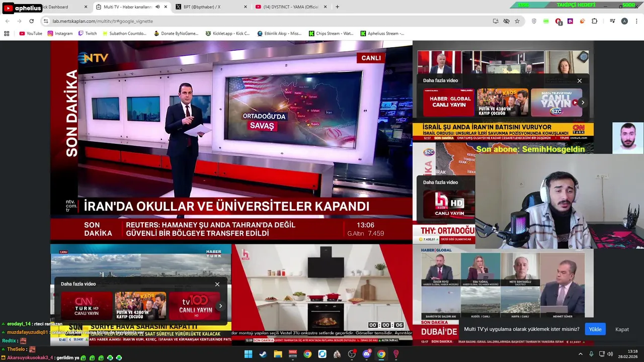Click the gray shield extension icon
This screenshot has width=644, height=362.
534,21
